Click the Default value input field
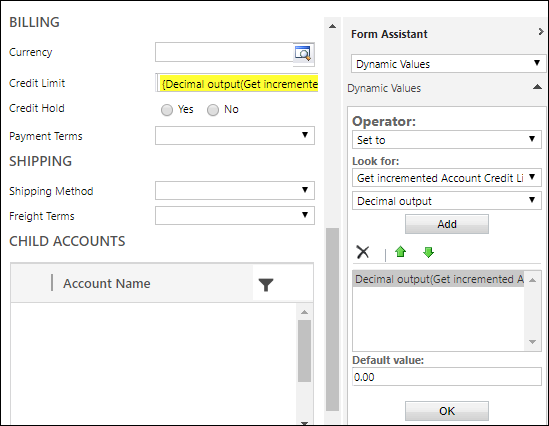 click(447, 377)
